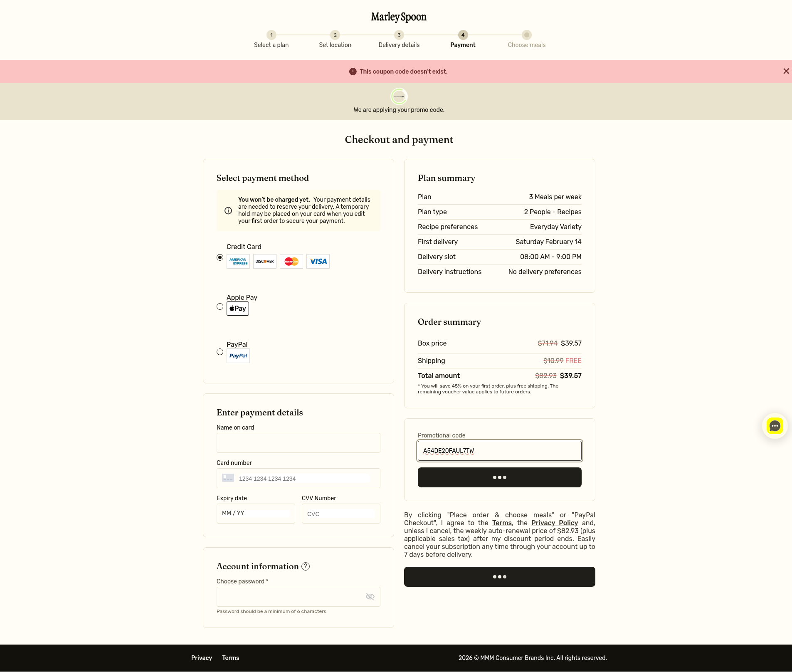Click the Name on card field

[x=298, y=443]
